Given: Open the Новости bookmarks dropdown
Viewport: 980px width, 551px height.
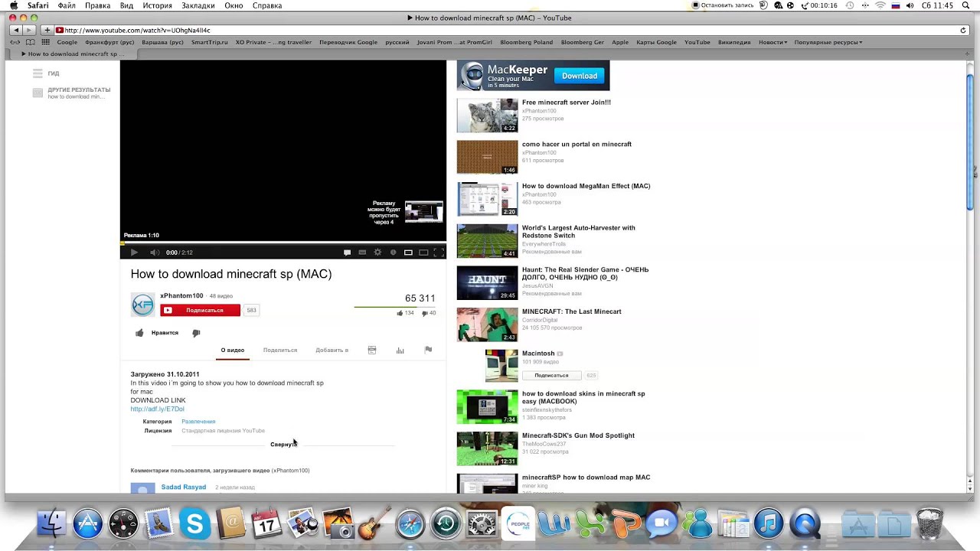Looking at the screenshot, I should (773, 43).
